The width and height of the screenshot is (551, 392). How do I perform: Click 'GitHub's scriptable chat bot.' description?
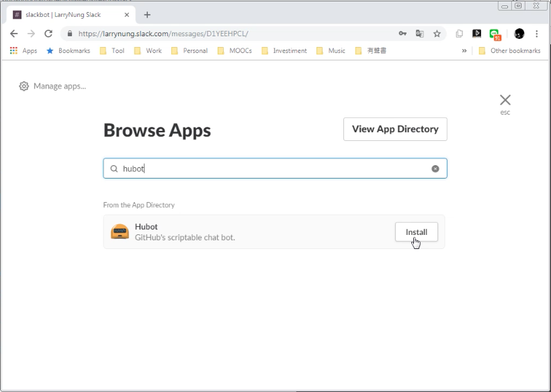(x=185, y=238)
